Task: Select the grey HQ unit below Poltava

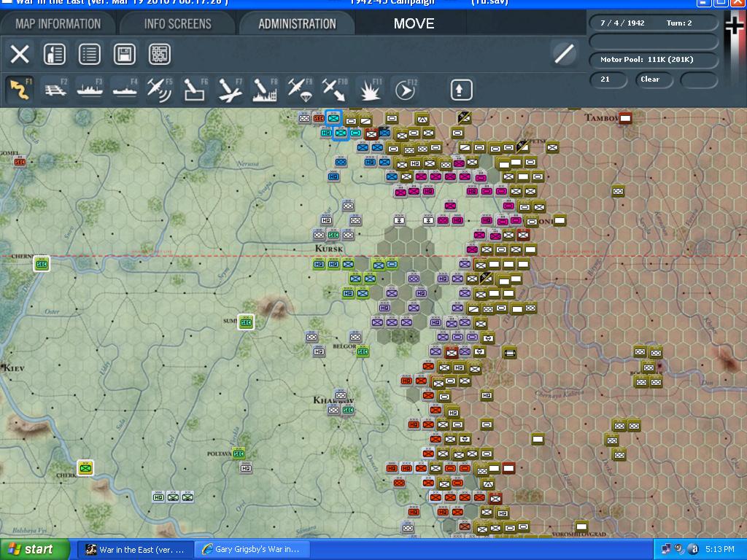Action: pyautogui.click(x=246, y=469)
